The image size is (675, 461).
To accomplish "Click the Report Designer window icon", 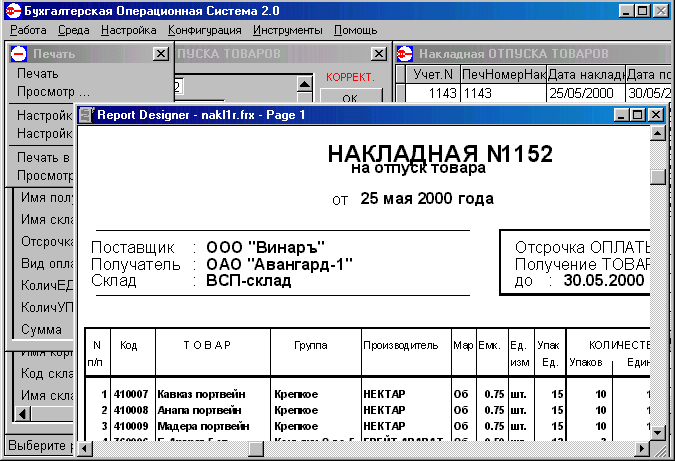I will point(85,115).
